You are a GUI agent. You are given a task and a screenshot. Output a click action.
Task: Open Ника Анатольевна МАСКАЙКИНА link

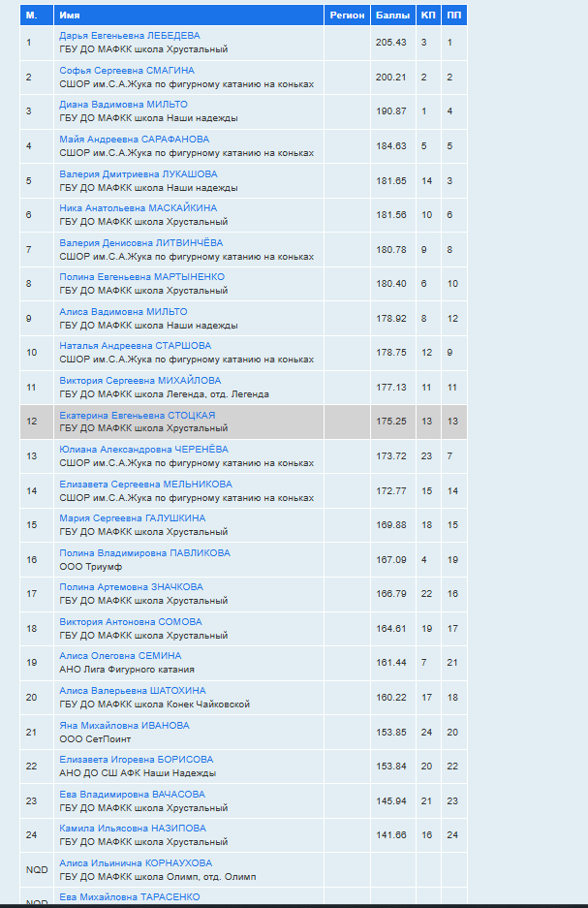pos(139,208)
